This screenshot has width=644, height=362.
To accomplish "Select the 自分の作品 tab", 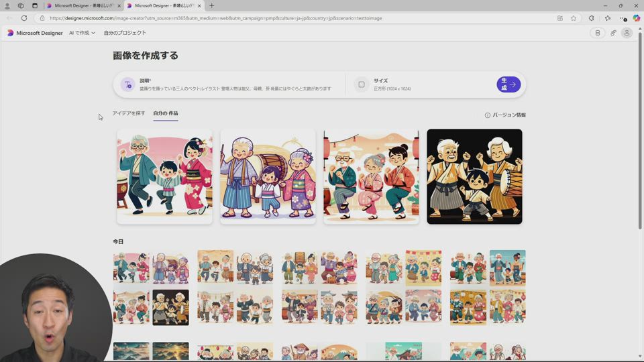I will click(166, 113).
